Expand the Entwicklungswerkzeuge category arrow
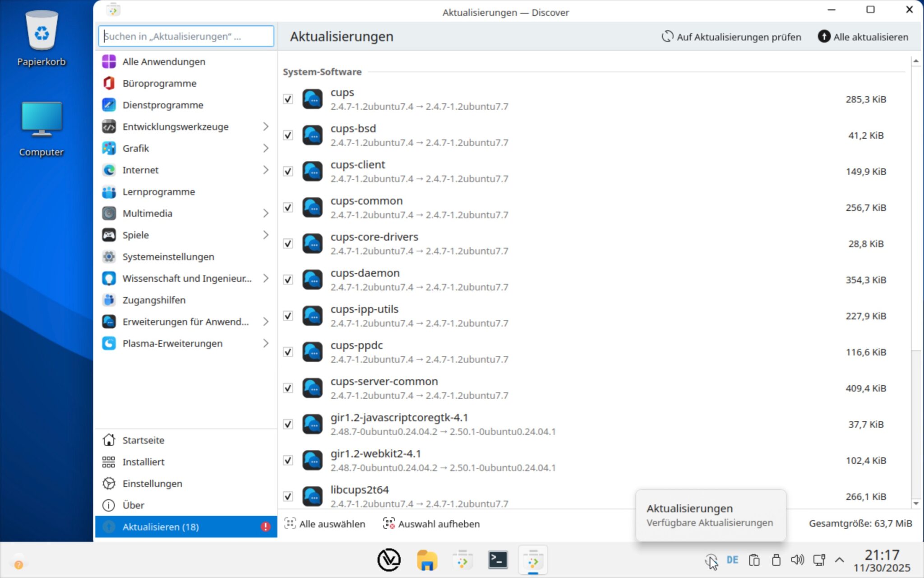Screen dimensions: 924x578 coord(266,126)
